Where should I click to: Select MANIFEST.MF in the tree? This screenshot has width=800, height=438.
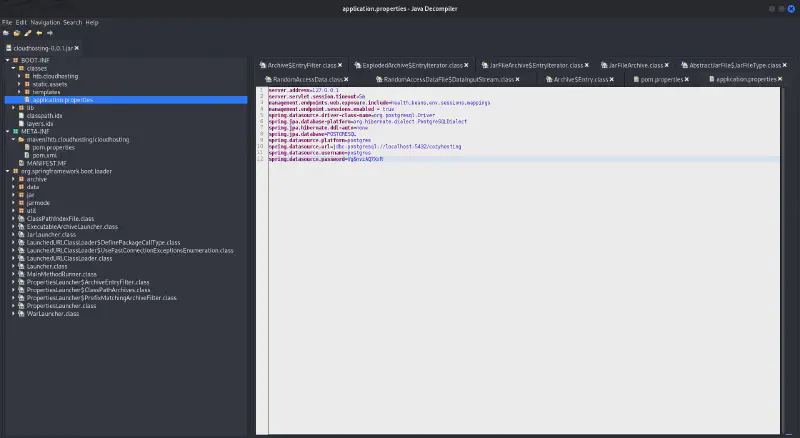[45, 163]
